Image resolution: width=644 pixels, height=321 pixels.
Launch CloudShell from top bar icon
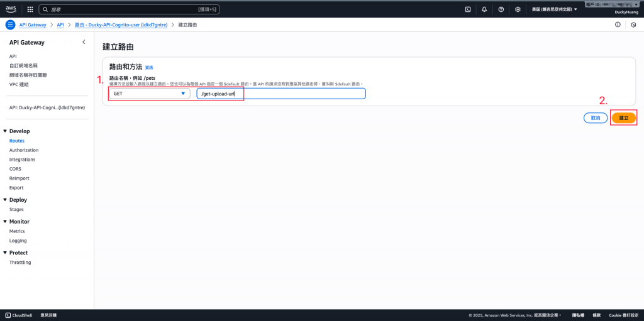467,9
